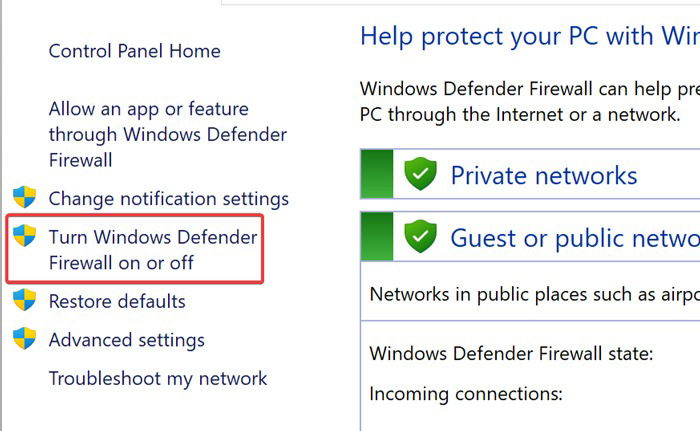Click the Help protect your PC heading
The height and width of the screenshot is (431, 700).
[x=530, y=37]
